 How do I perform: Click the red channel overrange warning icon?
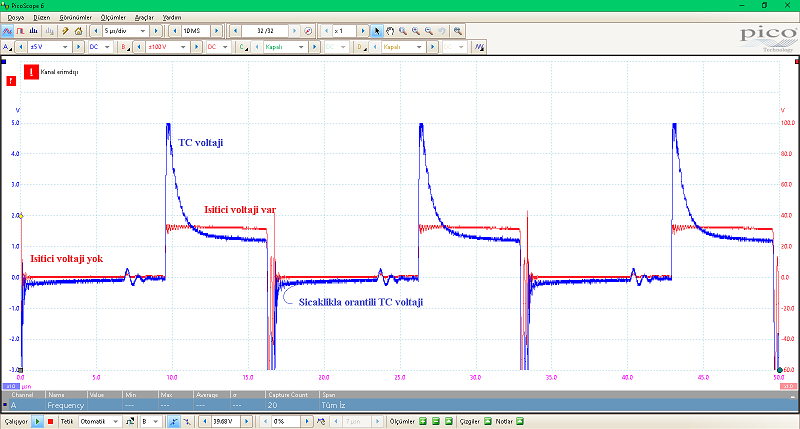[x=31, y=72]
